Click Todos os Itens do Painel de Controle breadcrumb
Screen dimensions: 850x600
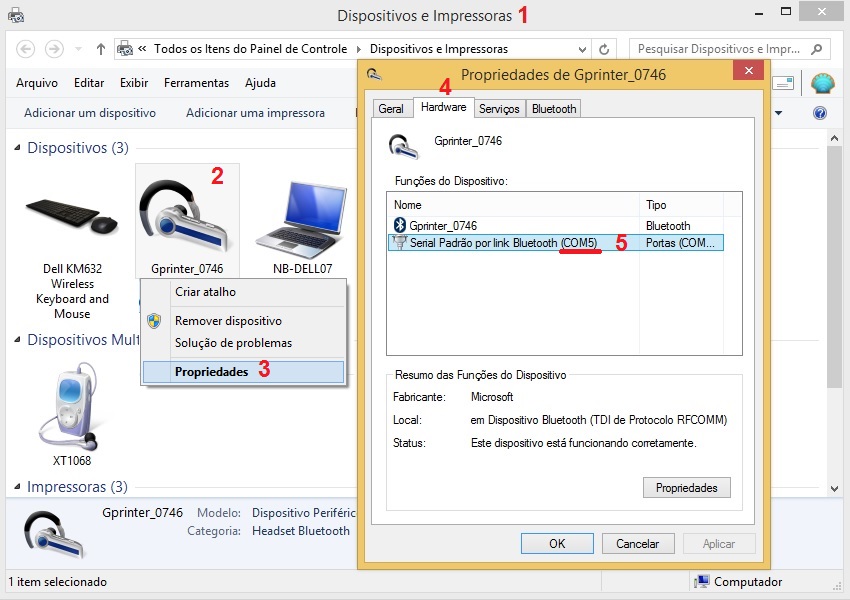250,49
